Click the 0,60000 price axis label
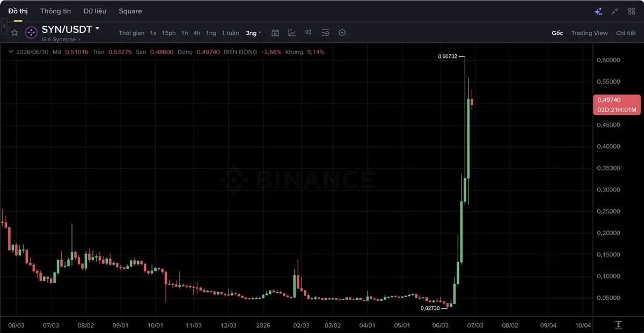 coord(609,60)
